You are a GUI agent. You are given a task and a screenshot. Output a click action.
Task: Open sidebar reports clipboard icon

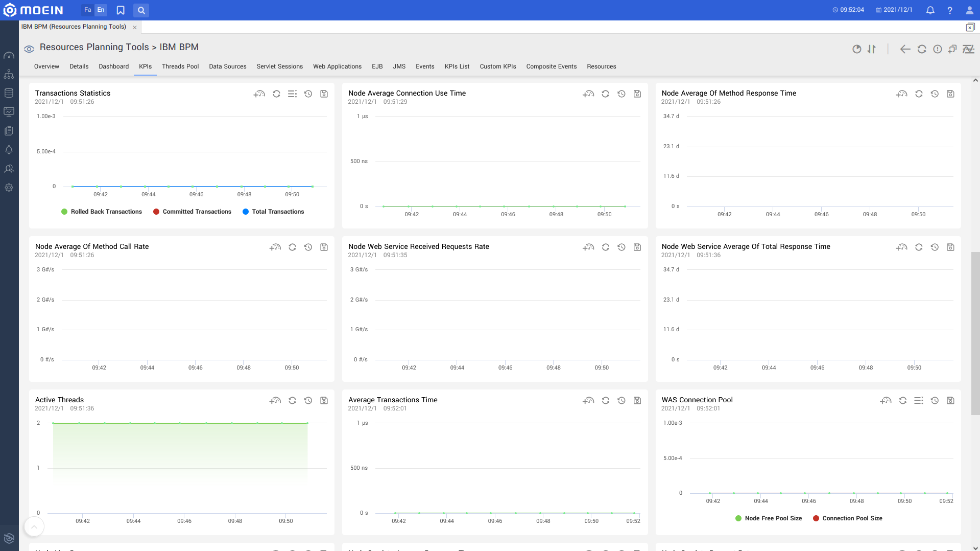pyautogui.click(x=9, y=131)
